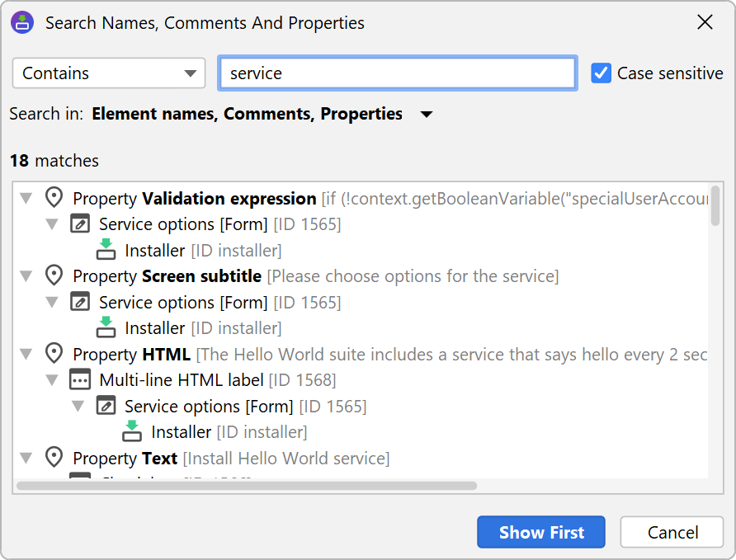Viewport: 736px width, 560px height.
Task: Collapse the Multi-line HTML label node
Action: (x=52, y=381)
